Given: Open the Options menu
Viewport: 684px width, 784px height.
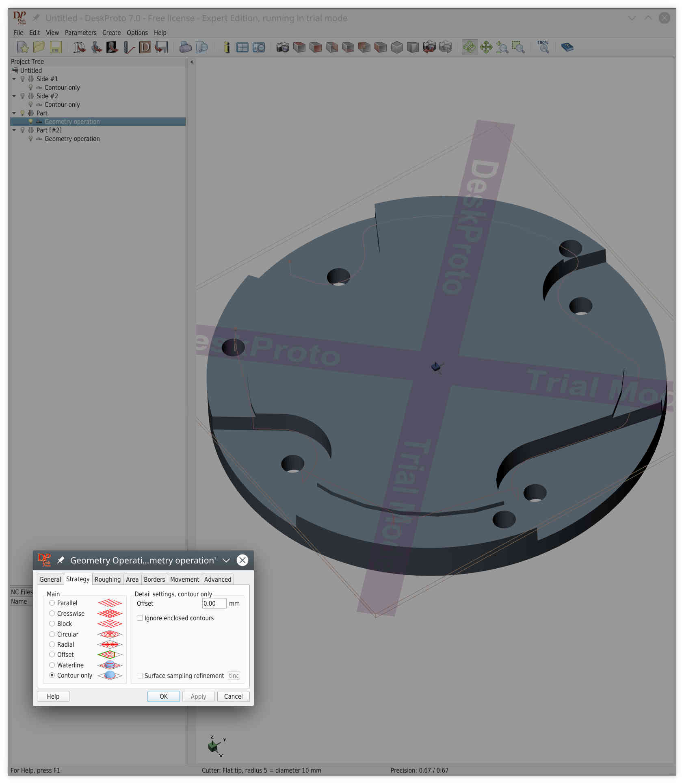Looking at the screenshot, I should tap(137, 32).
